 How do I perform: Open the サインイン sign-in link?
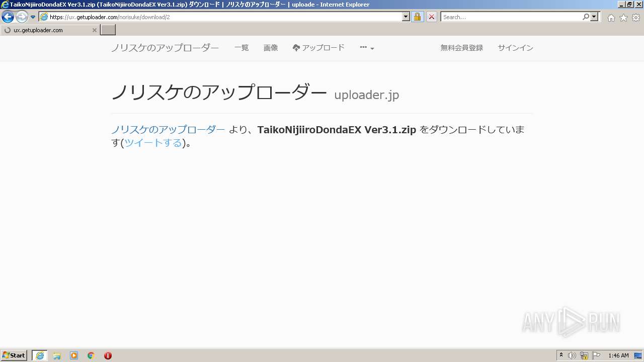(x=516, y=48)
